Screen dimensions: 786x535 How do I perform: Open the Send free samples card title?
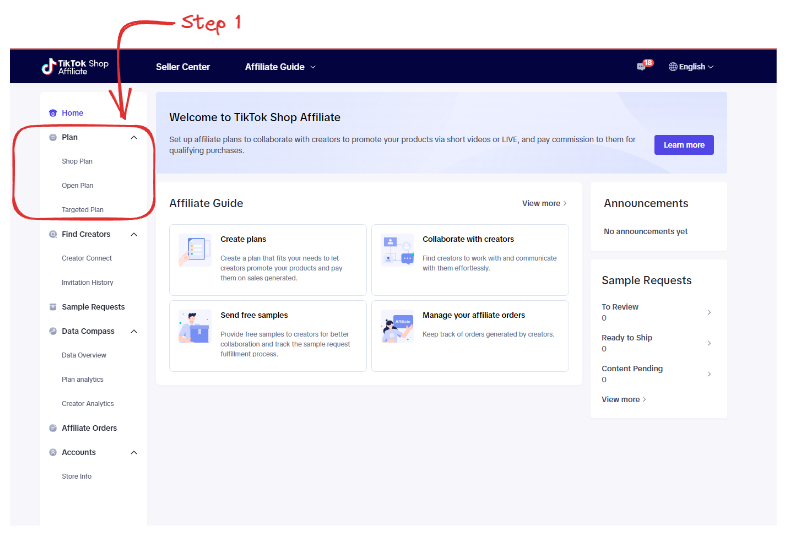pyautogui.click(x=254, y=315)
